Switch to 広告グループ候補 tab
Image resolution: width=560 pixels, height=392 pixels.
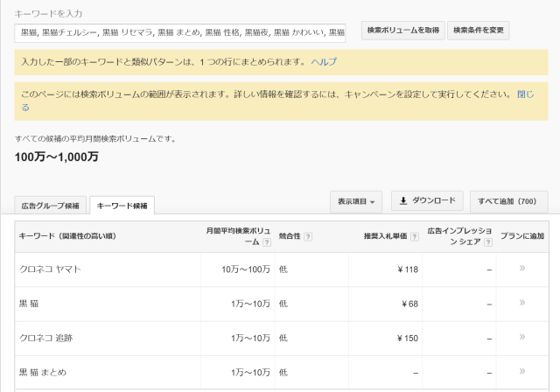click(x=51, y=206)
